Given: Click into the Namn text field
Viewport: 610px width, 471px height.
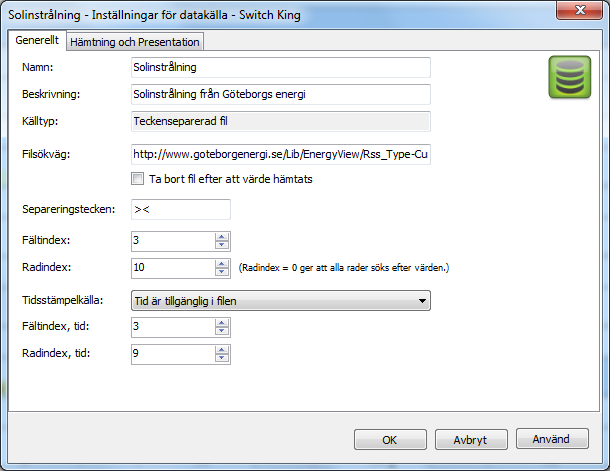Looking at the screenshot, I should tap(281, 67).
